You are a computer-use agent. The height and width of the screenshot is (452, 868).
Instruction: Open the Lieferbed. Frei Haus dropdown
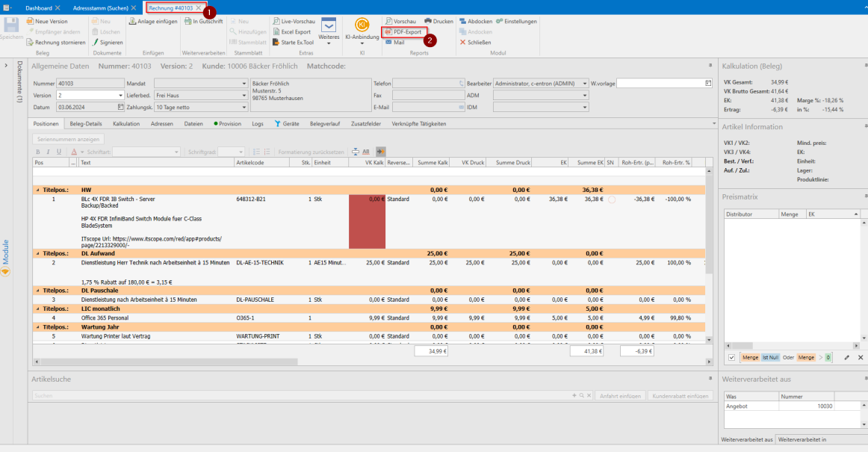coord(244,96)
